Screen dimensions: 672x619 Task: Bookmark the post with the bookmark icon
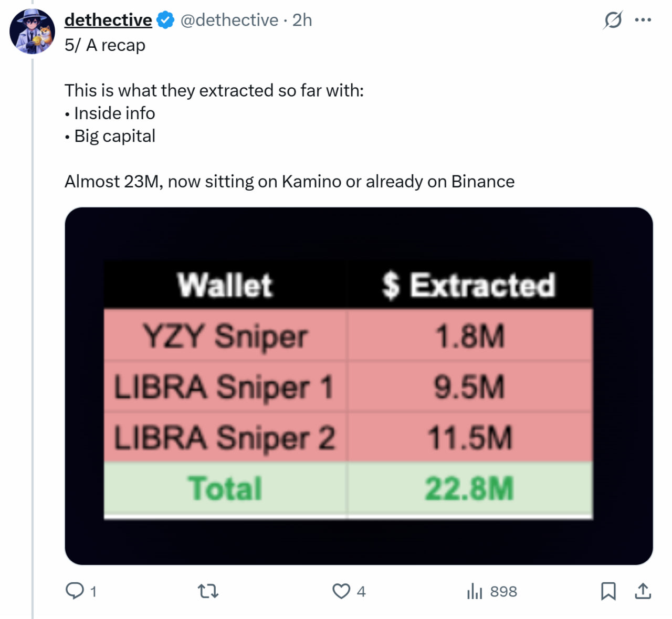(x=609, y=591)
